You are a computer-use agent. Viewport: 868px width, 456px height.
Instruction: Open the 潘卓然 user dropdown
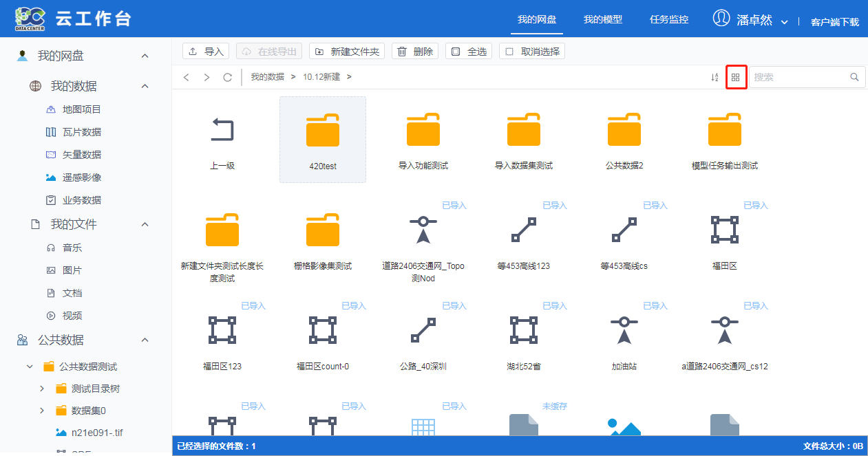pyautogui.click(x=784, y=21)
